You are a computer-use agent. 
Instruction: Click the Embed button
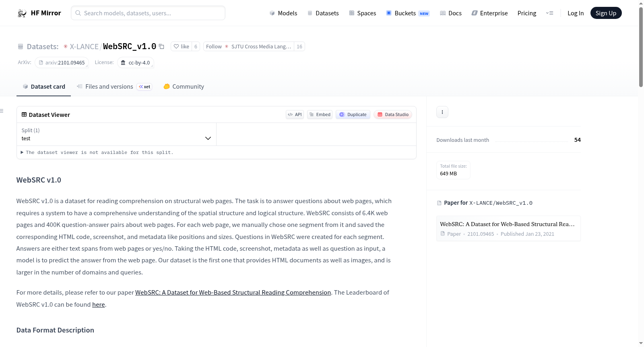(x=320, y=114)
